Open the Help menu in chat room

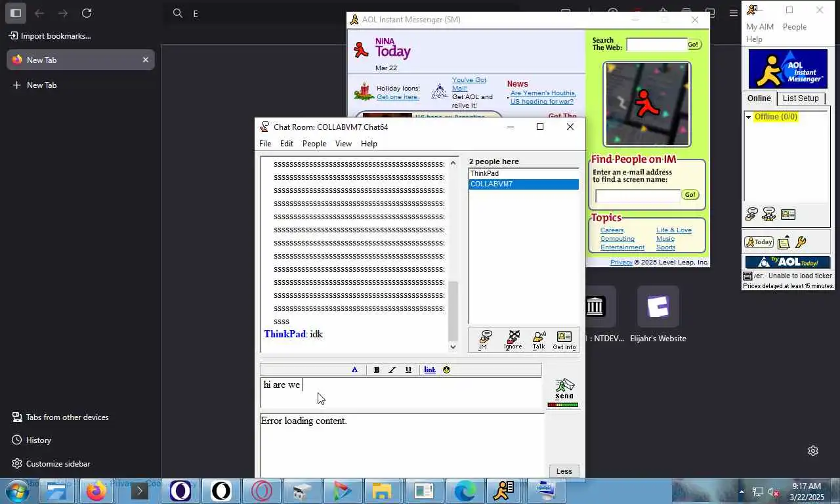[x=369, y=144]
